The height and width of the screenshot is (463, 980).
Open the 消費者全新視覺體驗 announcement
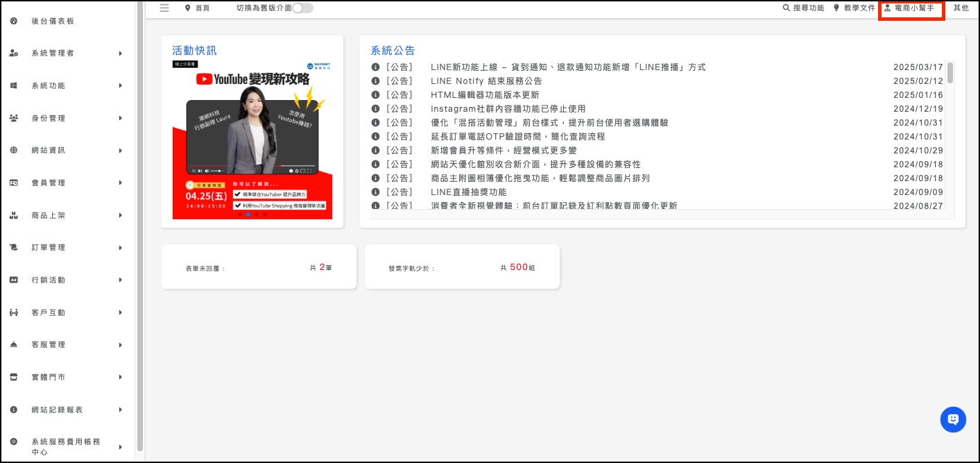pos(554,206)
